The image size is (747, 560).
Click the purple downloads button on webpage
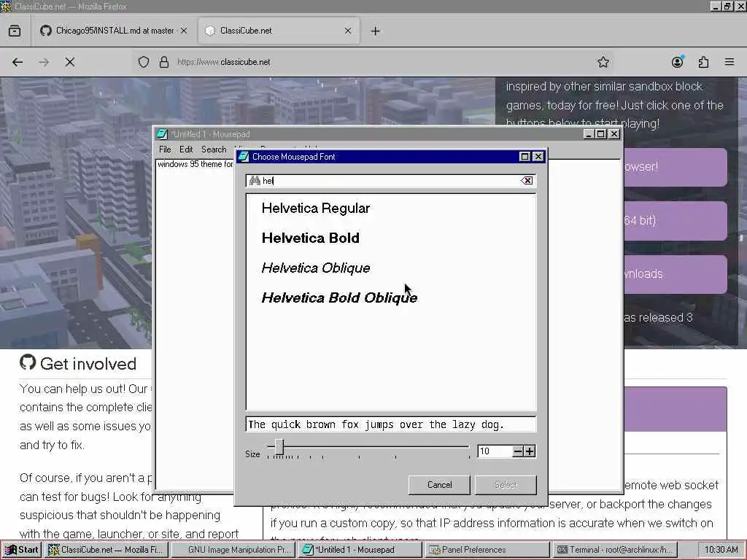click(676, 274)
